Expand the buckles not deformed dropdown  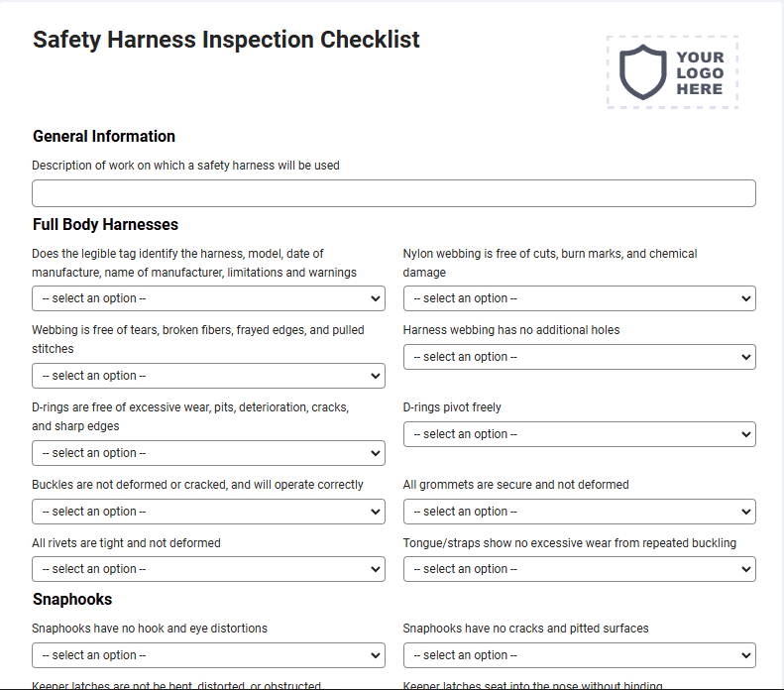[208, 512]
